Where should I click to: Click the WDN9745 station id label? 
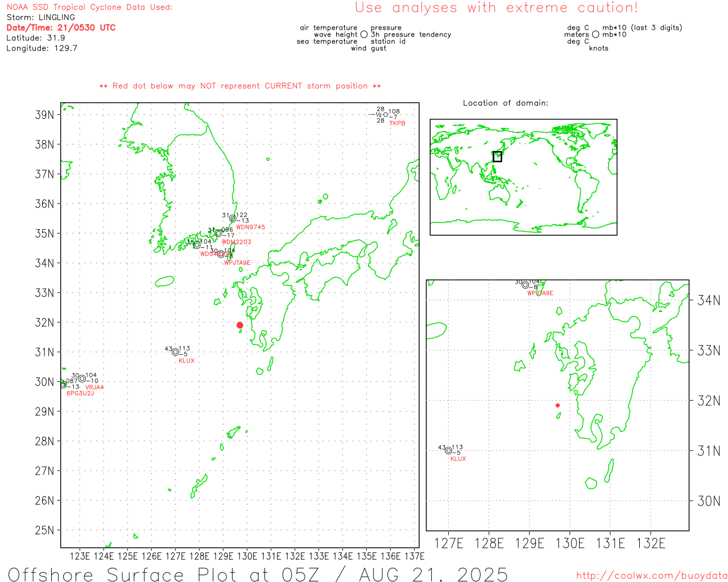(x=250, y=227)
